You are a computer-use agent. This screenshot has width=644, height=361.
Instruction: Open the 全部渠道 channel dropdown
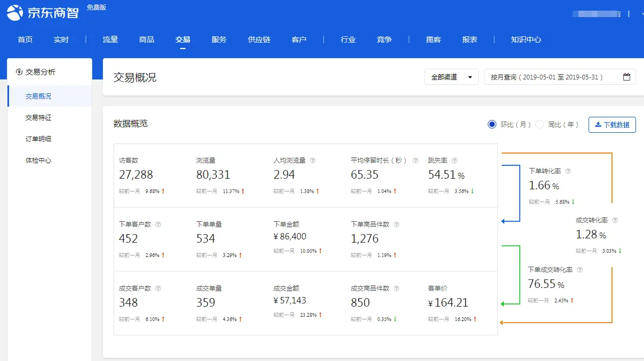[451, 77]
